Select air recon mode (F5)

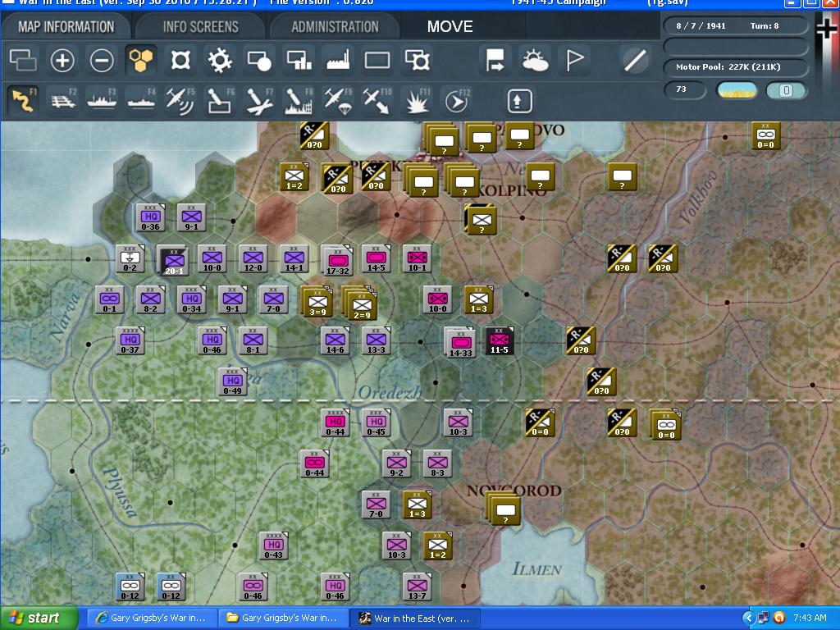click(180, 100)
